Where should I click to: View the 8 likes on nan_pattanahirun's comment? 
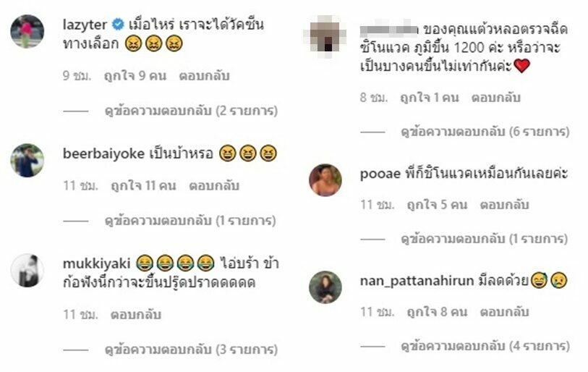tap(438, 312)
